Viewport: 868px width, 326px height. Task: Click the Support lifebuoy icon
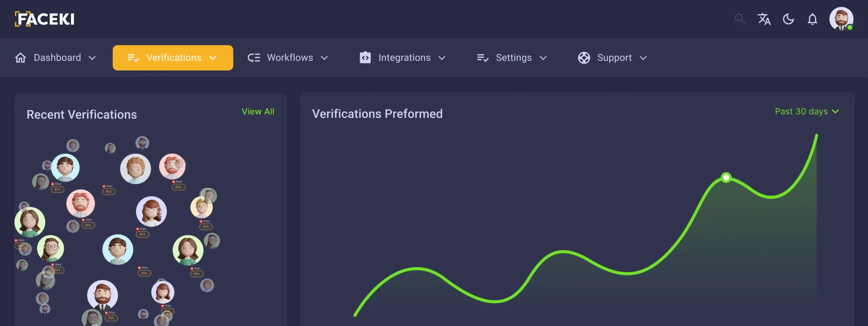coord(584,58)
